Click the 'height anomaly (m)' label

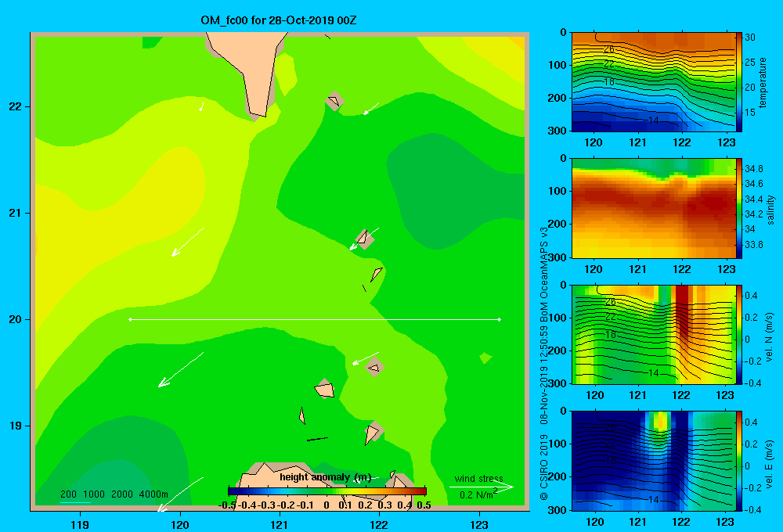[325, 477]
